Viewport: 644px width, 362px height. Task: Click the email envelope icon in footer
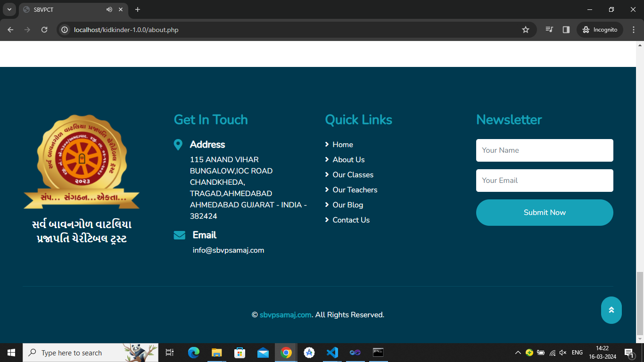(x=180, y=235)
